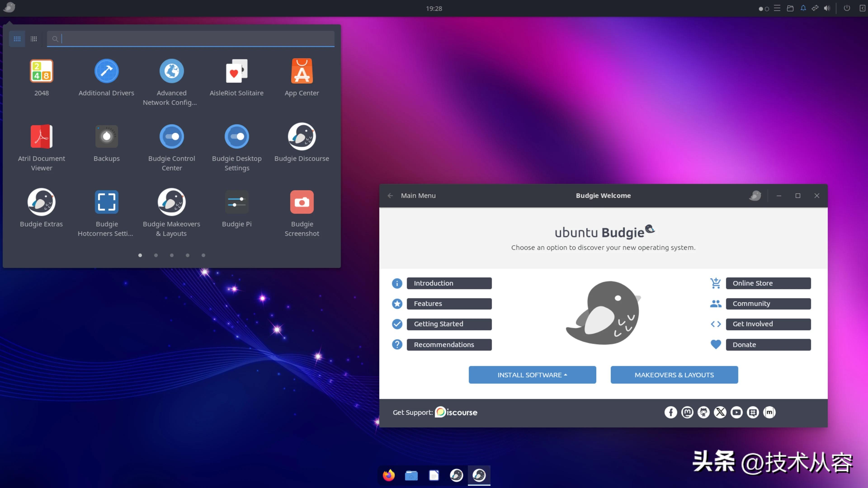Click the non-underlined Budgie bird dock icon

click(457, 476)
